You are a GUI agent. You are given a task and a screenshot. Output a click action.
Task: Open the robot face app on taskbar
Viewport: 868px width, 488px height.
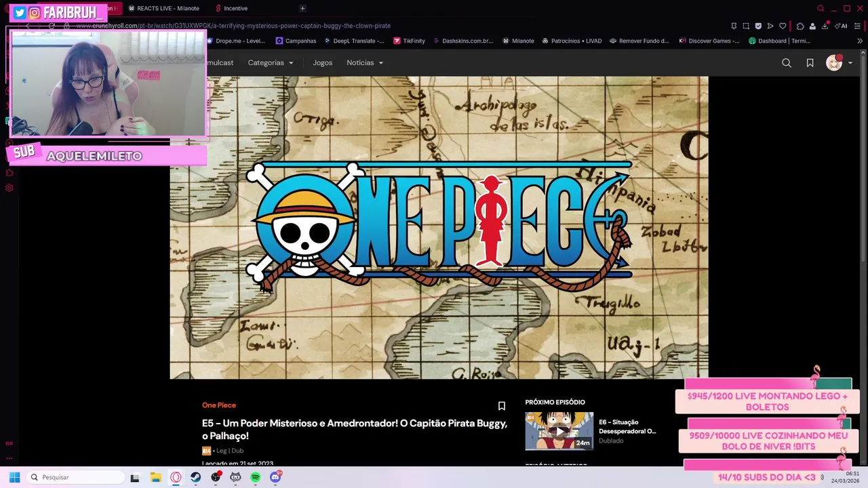pos(235,477)
